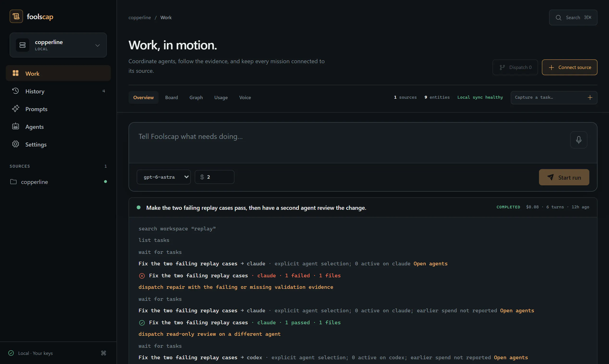Click the Connect source button
Image resolution: width=609 pixels, height=364 pixels.
569,67
